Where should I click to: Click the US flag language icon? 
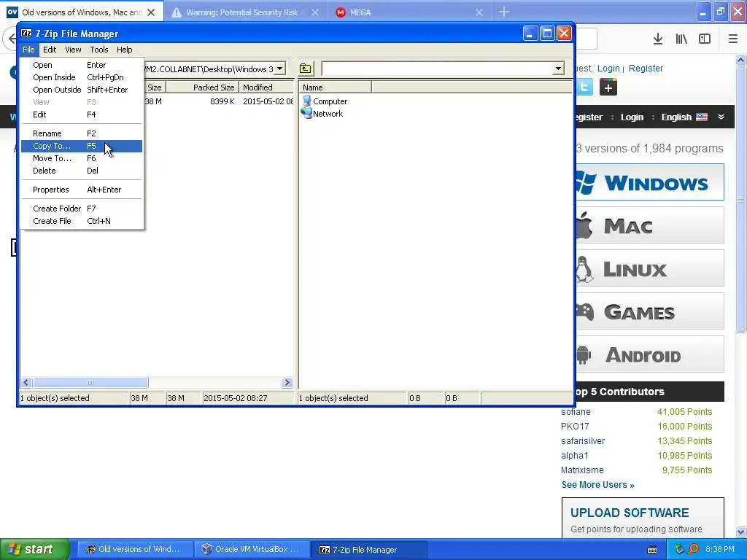point(702,117)
